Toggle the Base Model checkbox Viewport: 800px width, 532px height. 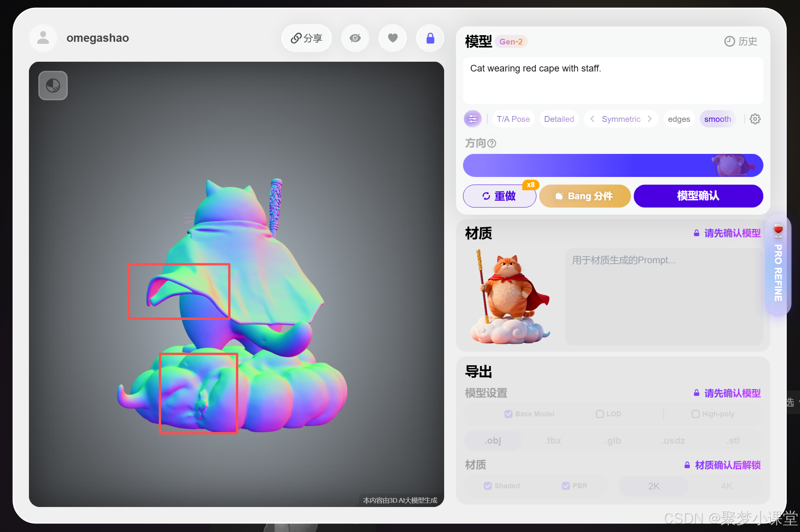508,414
